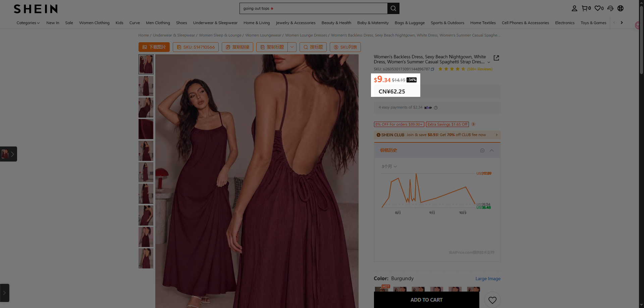This screenshot has height=308, width=644.
Task: Show more coupon offers arrow
Action: pos(473,124)
